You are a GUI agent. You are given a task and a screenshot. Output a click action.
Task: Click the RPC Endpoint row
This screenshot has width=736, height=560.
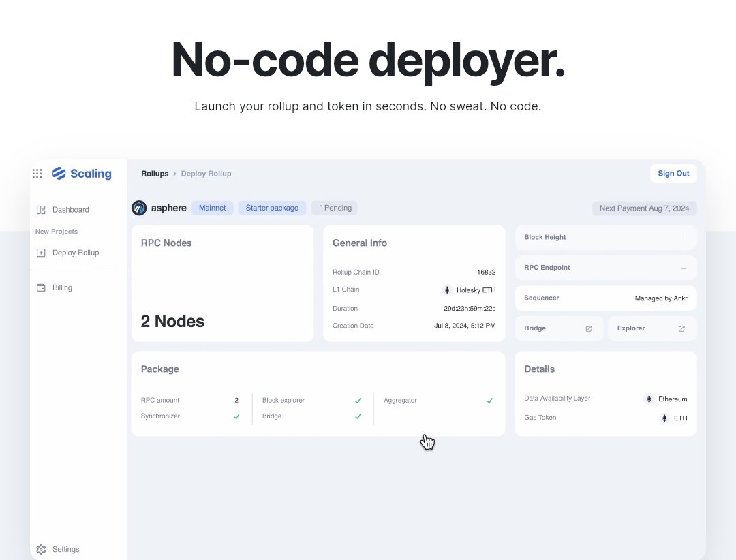click(606, 268)
